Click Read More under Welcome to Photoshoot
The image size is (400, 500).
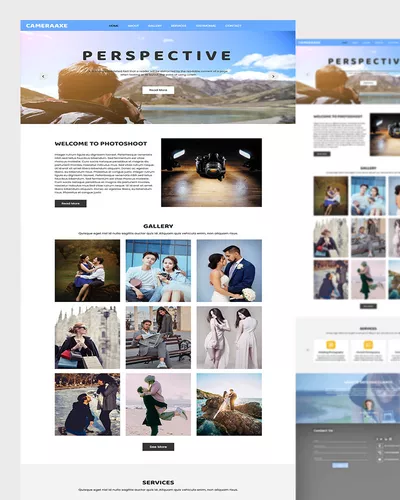click(71, 203)
